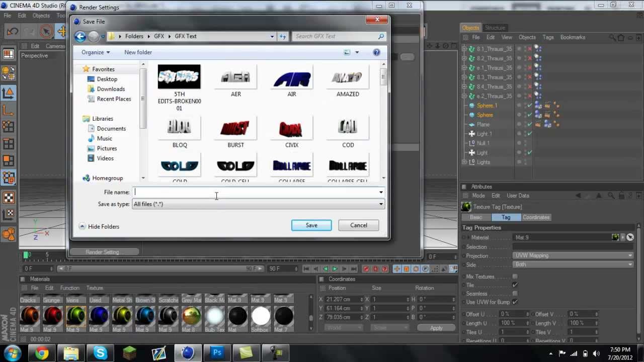Enable 8.1_Thrausi_35 via its red cross

pos(530,49)
